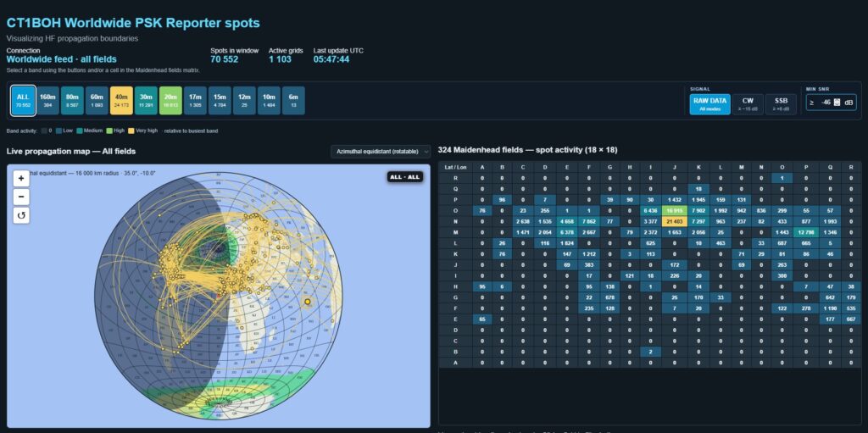Click the High legend swatch
Image resolution: width=868 pixels, height=433 pixels.
pyautogui.click(x=109, y=130)
